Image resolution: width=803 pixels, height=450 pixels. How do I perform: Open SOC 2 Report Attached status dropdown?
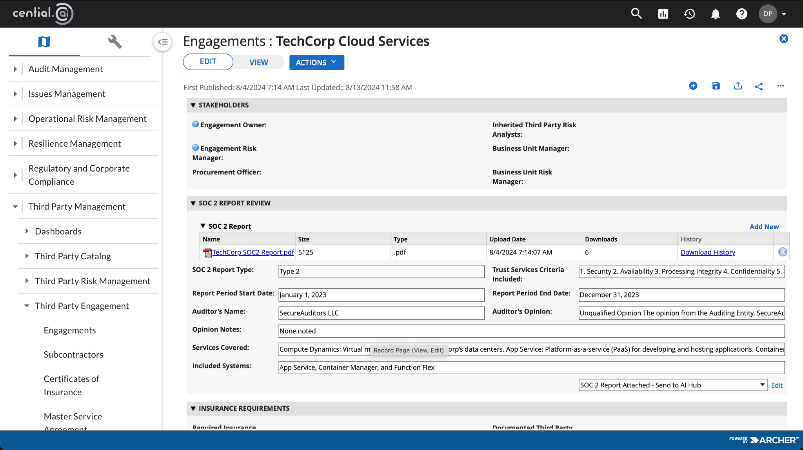pyautogui.click(x=673, y=385)
